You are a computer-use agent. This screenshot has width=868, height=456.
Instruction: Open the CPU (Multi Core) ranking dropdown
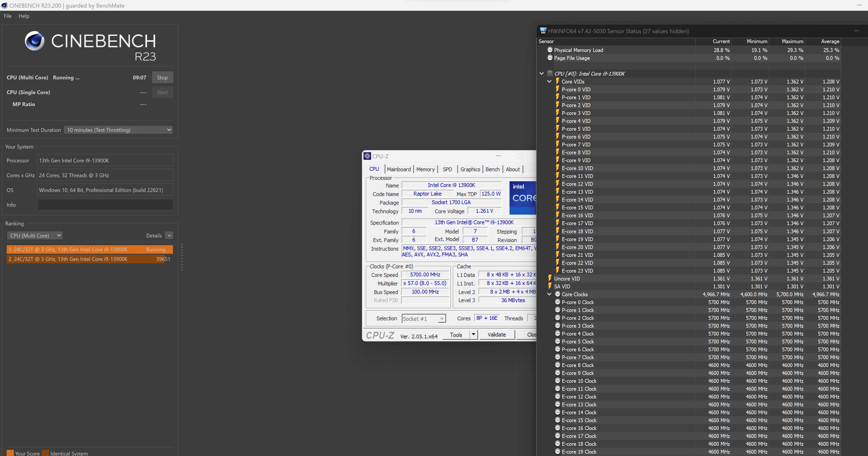pyautogui.click(x=35, y=235)
